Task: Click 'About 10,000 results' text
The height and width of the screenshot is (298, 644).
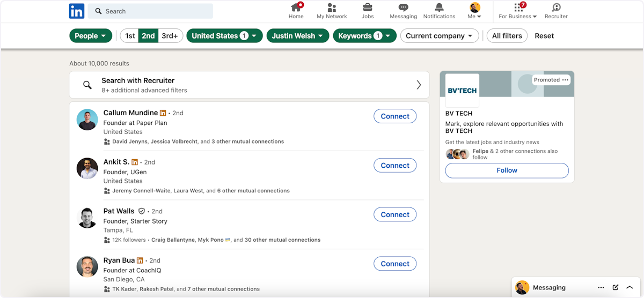Action: point(99,63)
